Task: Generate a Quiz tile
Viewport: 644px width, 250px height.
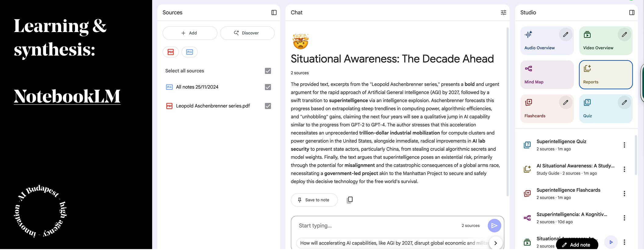Action: coord(606,109)
